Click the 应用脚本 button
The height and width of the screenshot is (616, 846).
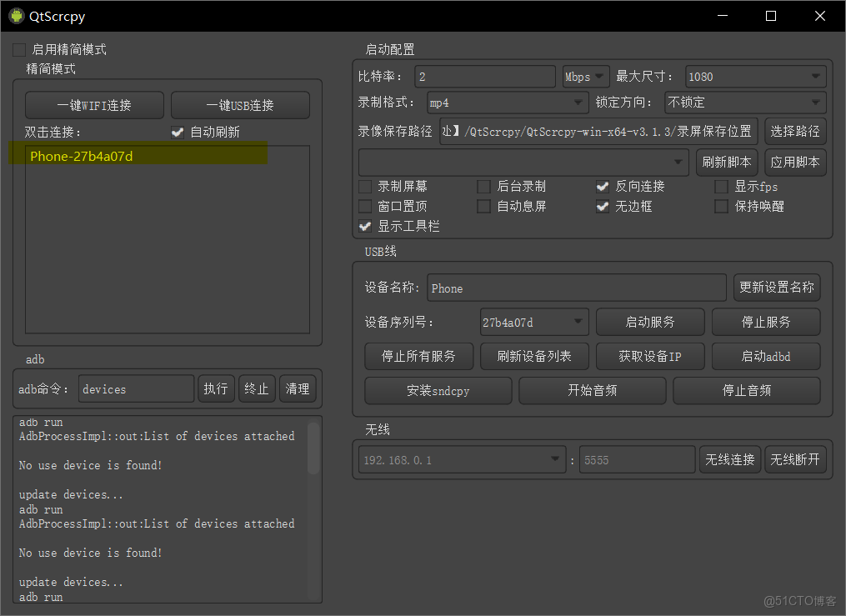795,163
